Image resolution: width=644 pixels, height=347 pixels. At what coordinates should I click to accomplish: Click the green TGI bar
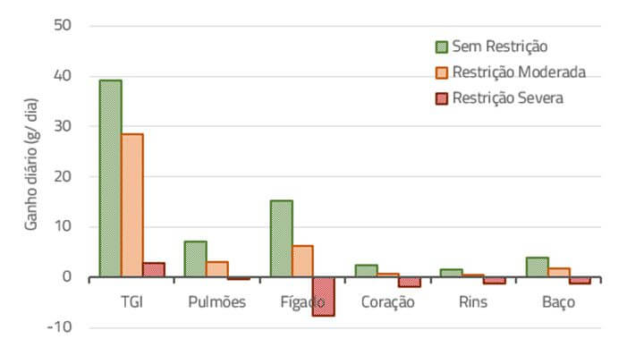(111, 179)
